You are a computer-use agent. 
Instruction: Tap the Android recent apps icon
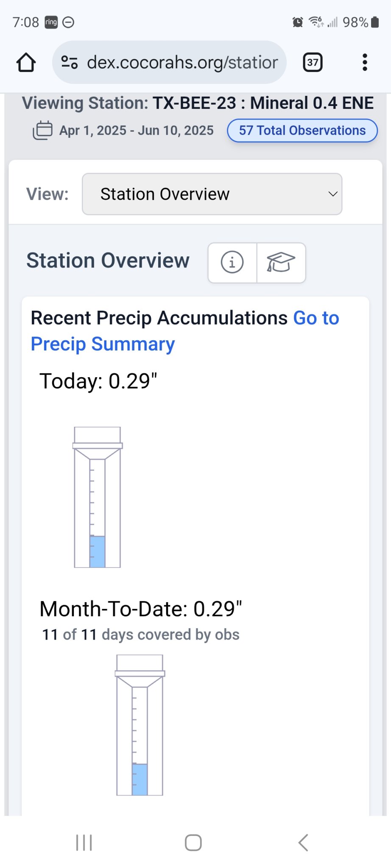(x=84, y=843)
